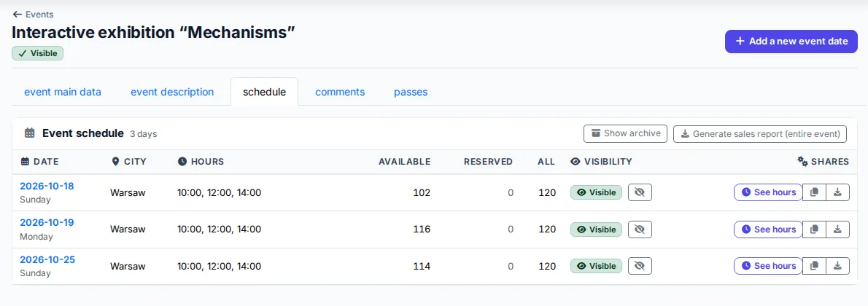This screenshot has width=868, height=306.
Task: Hide the 2026-10-18 date with eye-slash button
Action: pyautogui.click(x=640, y=192)
